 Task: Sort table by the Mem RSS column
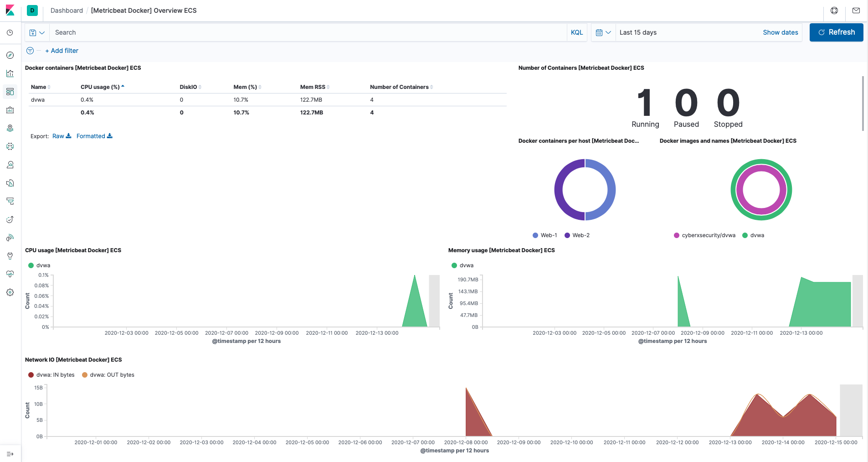pos(315,87)
